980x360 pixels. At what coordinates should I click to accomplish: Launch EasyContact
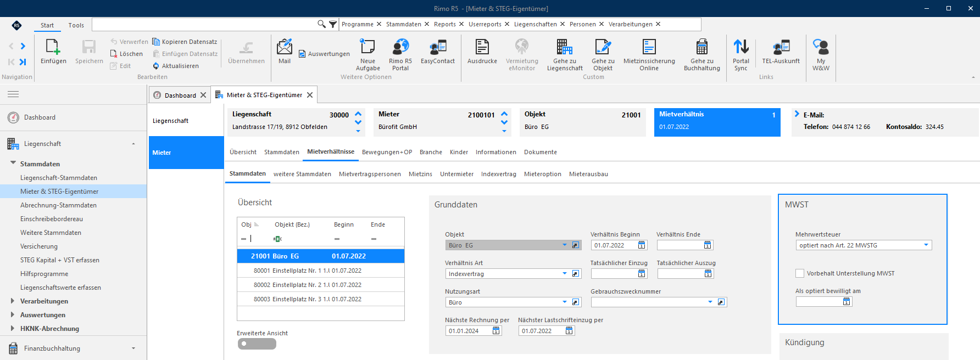(x=438, y=52)
